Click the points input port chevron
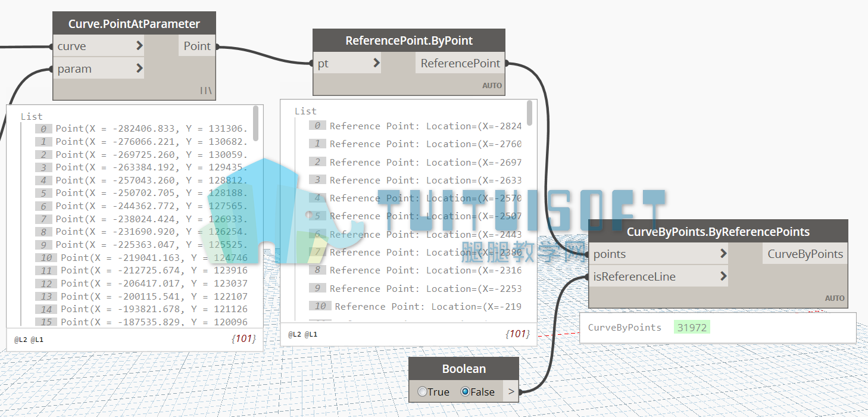The height and width of the screenshot is (417, 868). click(x=723, y=254)
